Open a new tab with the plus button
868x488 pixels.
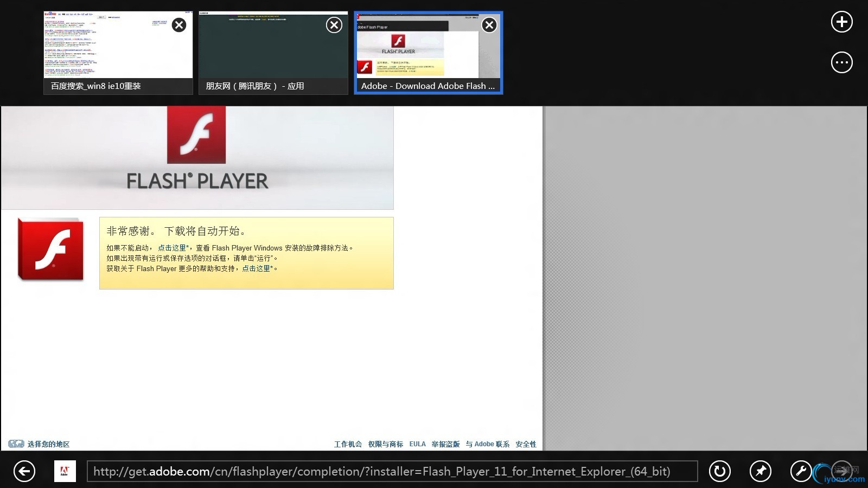842,22
